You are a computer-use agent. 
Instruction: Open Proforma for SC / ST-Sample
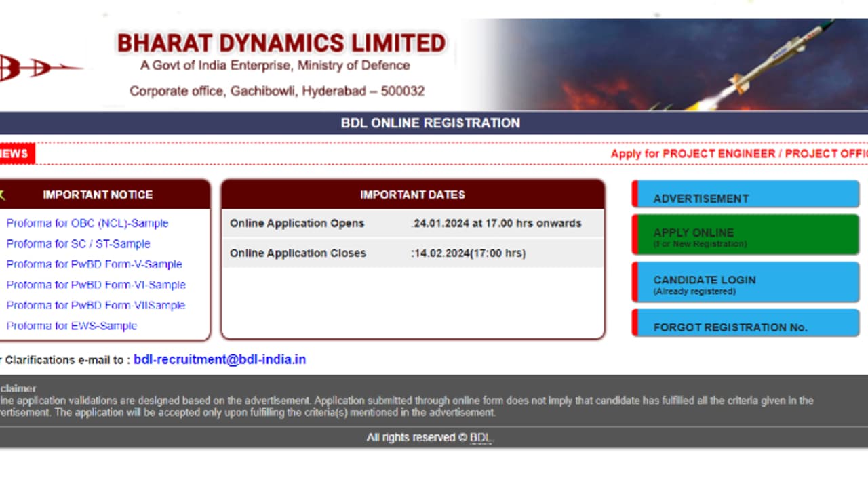click(78, 244)
